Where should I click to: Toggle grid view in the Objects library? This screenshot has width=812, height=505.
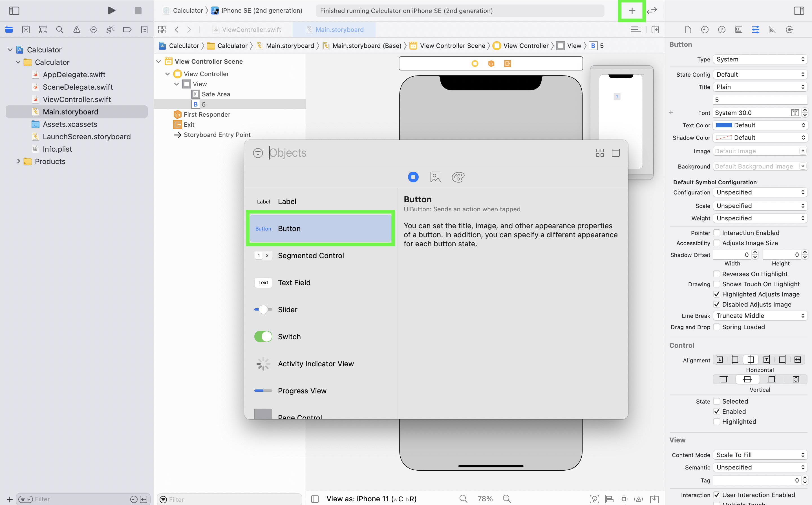pos(600,153)
